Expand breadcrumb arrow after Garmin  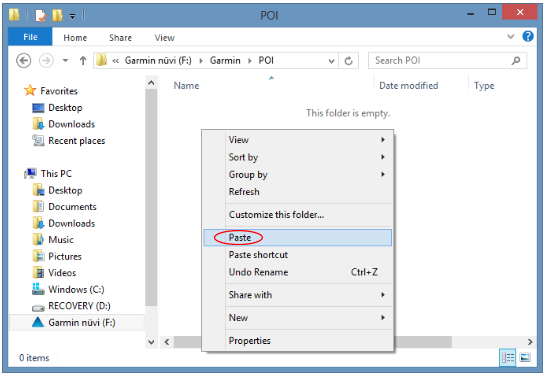click(x=250, y=61)
